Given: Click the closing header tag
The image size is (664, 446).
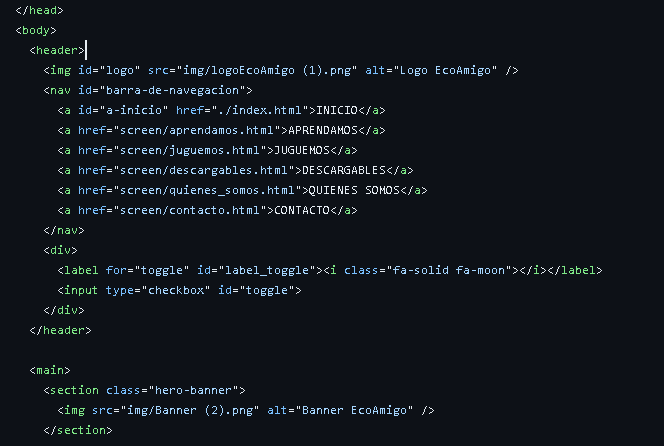Looking at the screenshot, I should [x=61, y=330].
